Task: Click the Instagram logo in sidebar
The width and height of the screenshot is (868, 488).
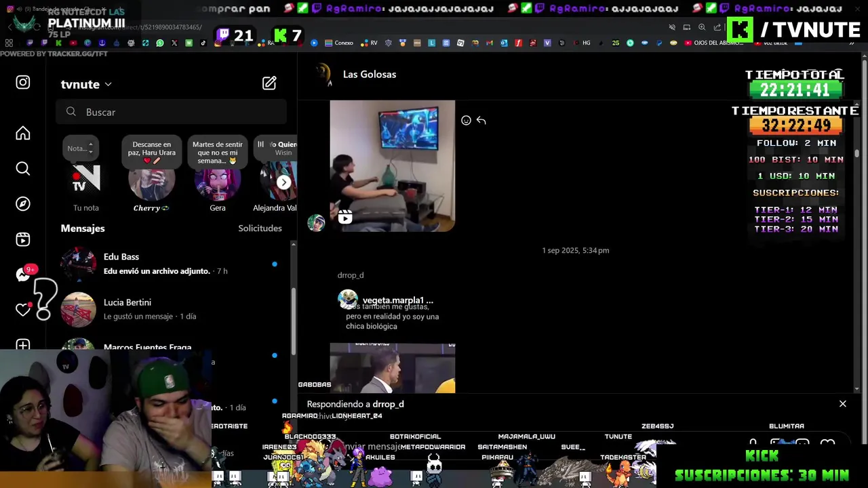Action: 23,83
